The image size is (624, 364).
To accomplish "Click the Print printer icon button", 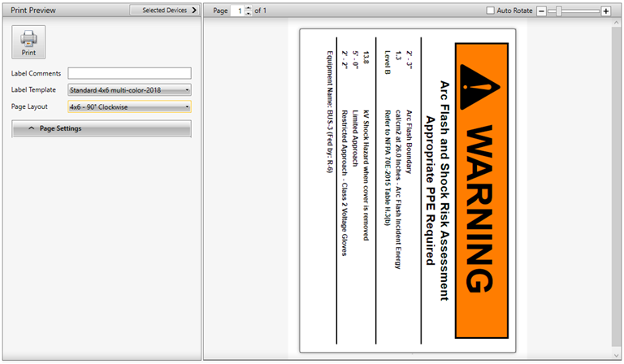I will pos(28,41).
